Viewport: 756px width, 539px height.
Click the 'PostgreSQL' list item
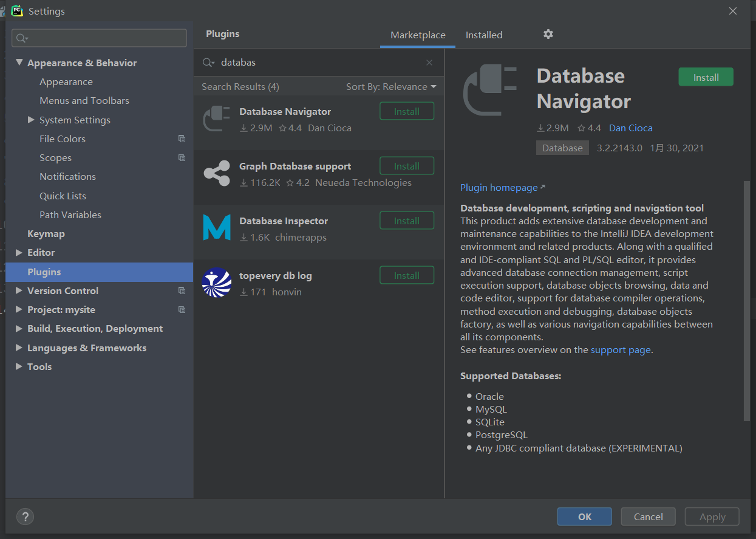[502, 434]
